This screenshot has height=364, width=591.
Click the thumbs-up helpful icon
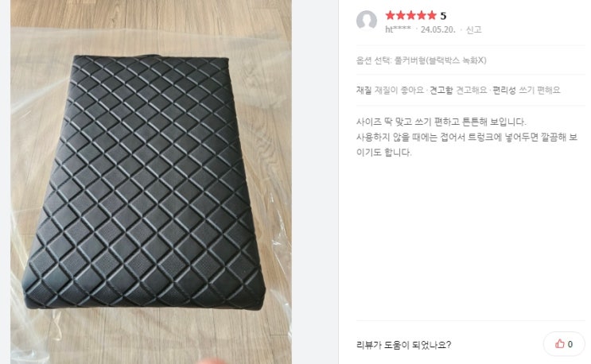point(559,343)
